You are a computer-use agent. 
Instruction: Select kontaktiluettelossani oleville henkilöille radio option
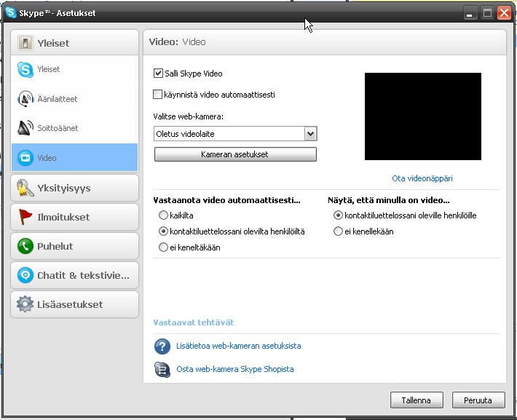click(x=338, y=215)
